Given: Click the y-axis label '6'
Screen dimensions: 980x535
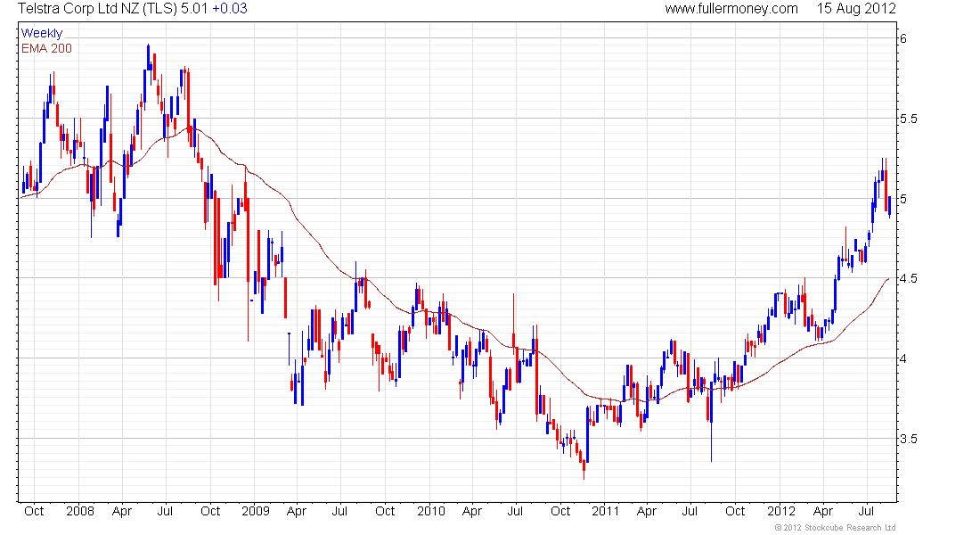Looking at the screenshot, I should point(903,39).
